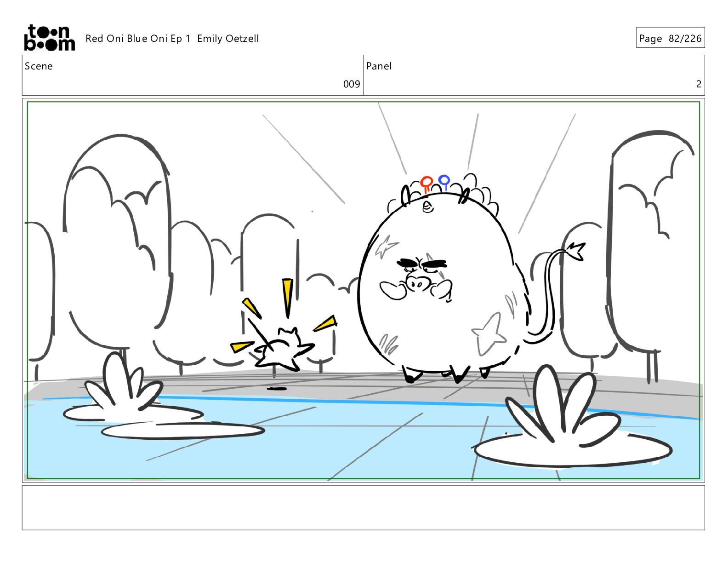Click the Toon Boom logo
Viewport: 728px width, 563px height.
point(49,38)
